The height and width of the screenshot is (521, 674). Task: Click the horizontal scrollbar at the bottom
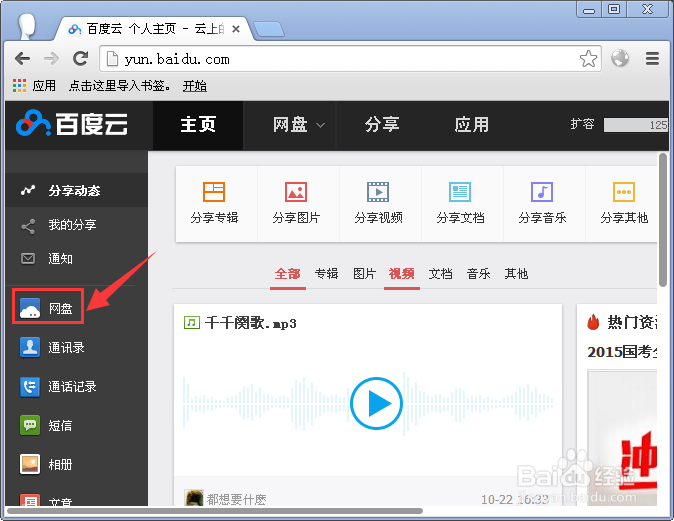[x=215, y=511]
